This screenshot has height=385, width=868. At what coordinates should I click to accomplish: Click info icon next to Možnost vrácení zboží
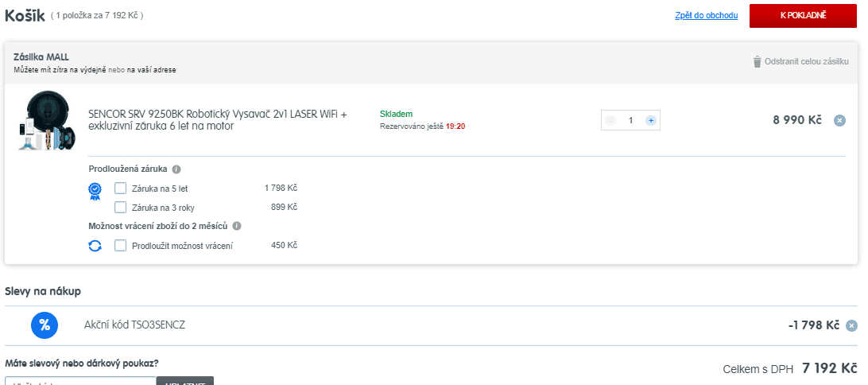(237, 226)
